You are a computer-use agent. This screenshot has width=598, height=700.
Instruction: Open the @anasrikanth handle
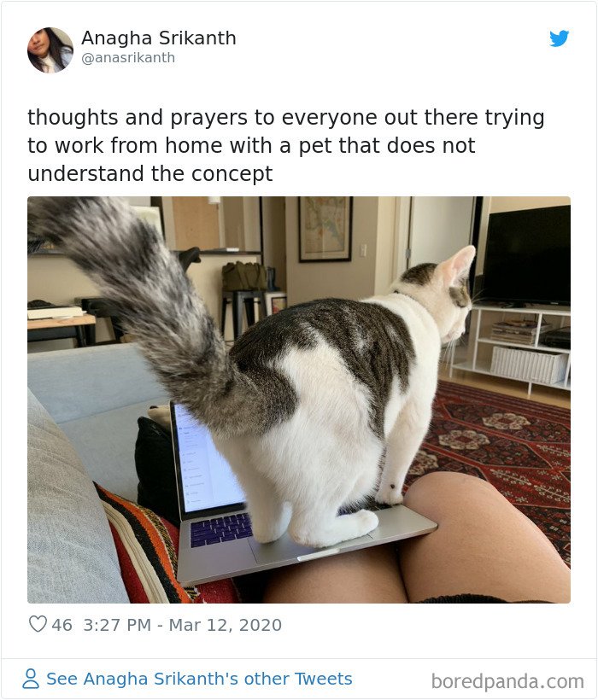(x=128, y=58)
